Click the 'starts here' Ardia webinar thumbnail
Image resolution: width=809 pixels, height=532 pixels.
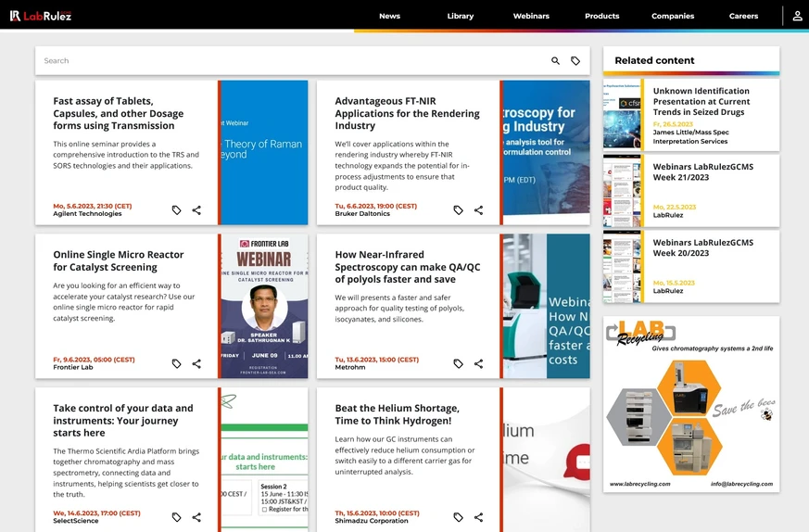click(264, 459)
